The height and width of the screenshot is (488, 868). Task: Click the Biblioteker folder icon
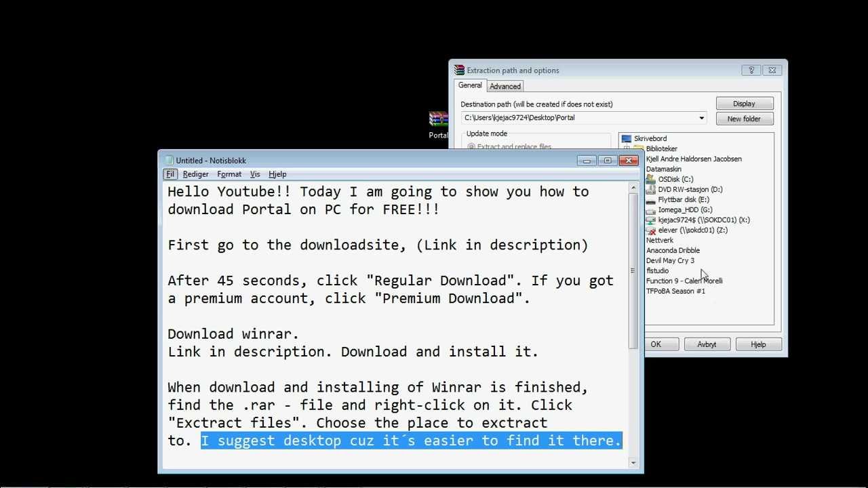(639, 149)
